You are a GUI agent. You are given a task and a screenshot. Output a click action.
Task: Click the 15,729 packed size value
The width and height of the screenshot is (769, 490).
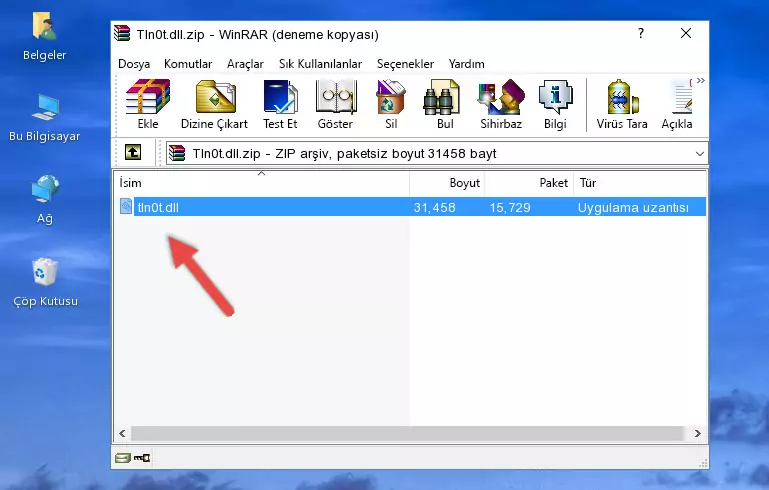[x=510, y=207]
